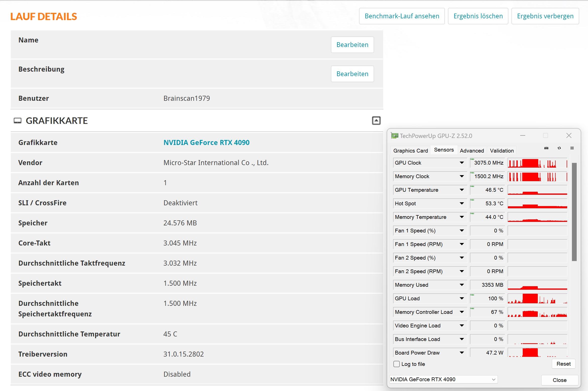Screen dimensions: 588x391
Task: Click the Benchmark-Lauf ansehen button
Action: pyautogui.click(x=402, y=16)
